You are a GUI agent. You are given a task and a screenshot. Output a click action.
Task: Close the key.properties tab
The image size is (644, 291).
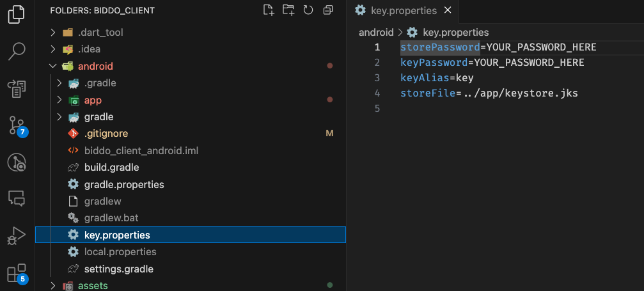point(448,10)
